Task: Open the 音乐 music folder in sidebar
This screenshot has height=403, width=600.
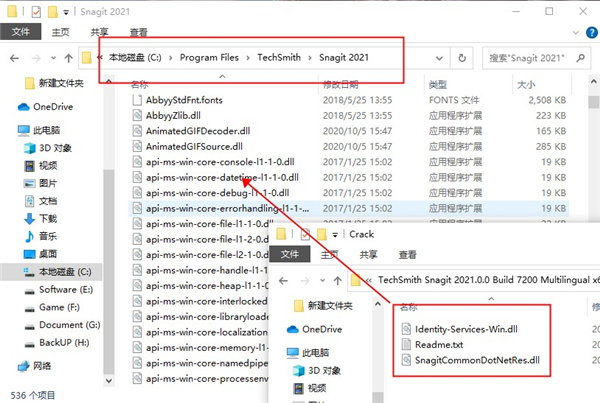Action: coord(49,235)
